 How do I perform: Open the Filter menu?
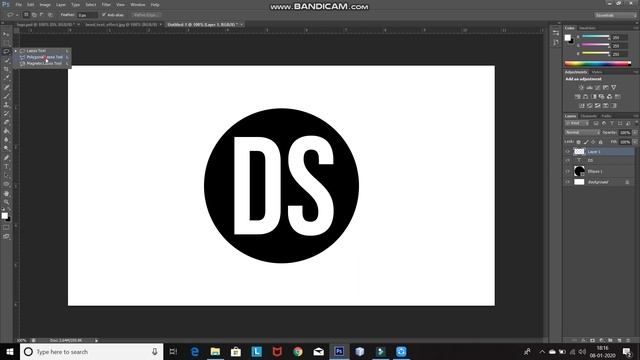point(106,5)
